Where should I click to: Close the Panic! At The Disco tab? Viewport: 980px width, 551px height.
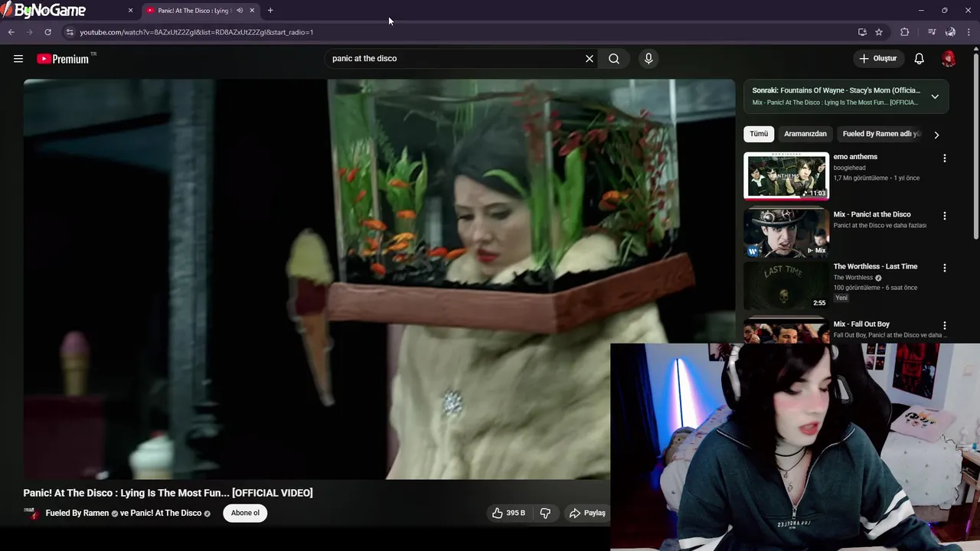click(x=252, y=11)
